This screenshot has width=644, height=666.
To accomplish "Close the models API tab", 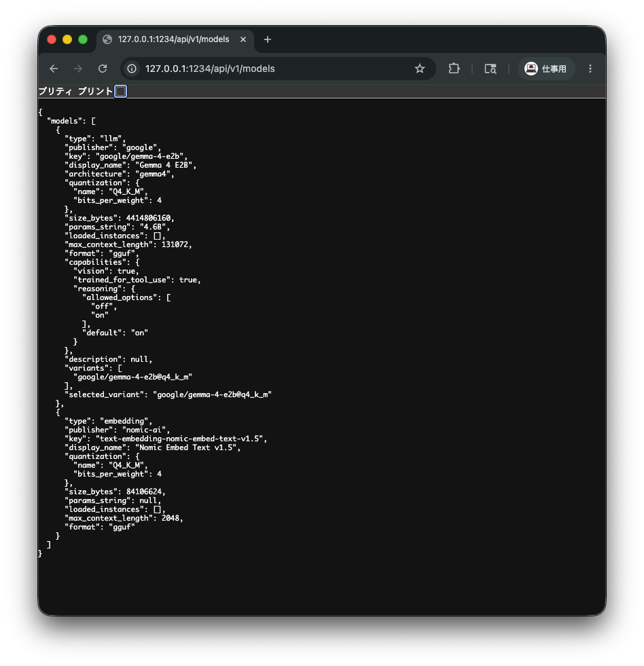I will click(243, 39).
